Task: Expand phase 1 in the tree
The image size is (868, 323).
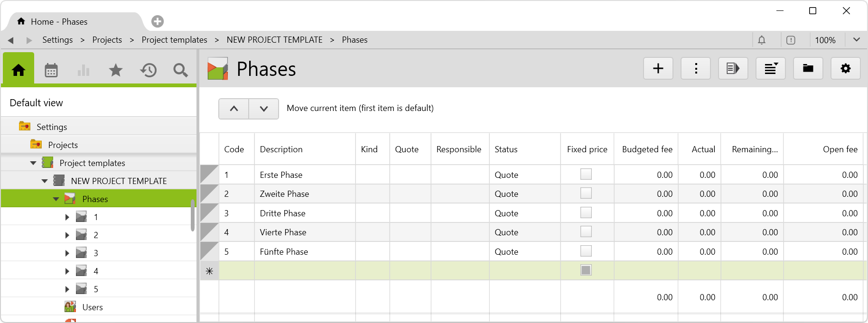Action: (67, 217)
